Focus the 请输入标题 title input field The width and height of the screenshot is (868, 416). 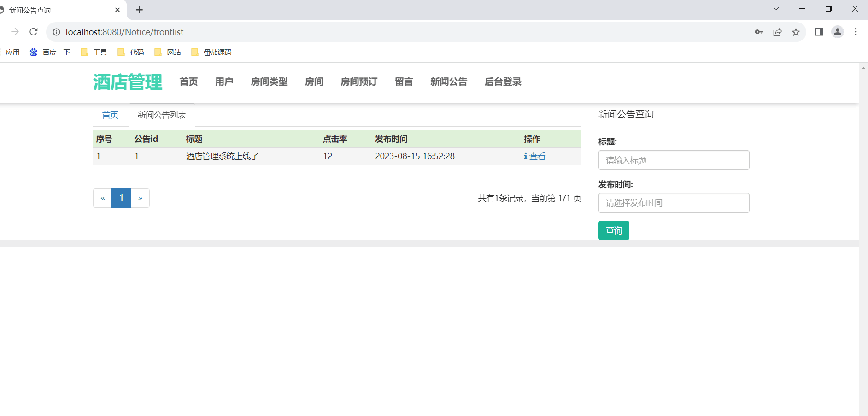click(674, 160)
